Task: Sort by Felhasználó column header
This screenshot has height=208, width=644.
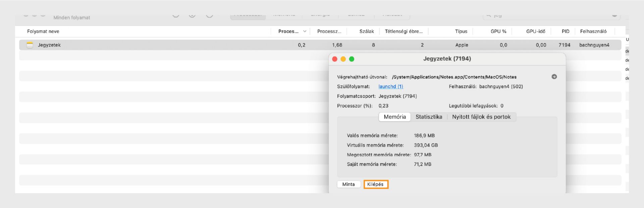Action: click(593, 31)
